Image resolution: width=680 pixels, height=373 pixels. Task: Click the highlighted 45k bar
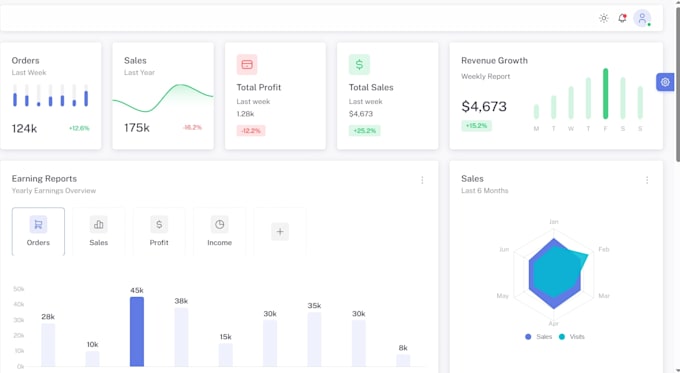click(137, 332)
